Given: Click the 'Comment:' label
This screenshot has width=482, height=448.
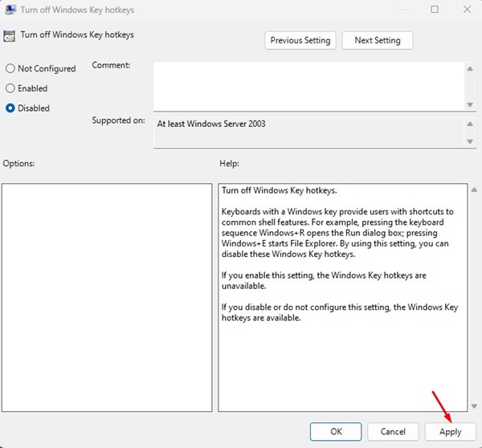Looking at the screenshot, I should click(x=111, y=65).
